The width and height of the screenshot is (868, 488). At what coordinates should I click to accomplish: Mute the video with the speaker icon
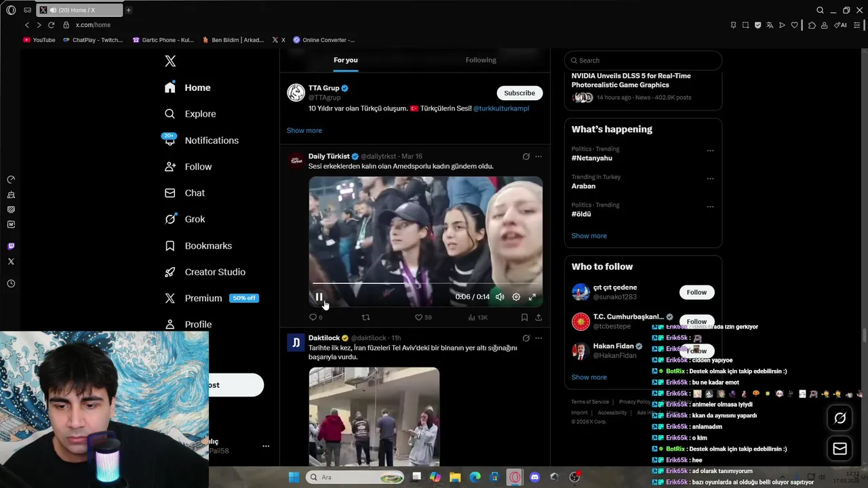500,297
